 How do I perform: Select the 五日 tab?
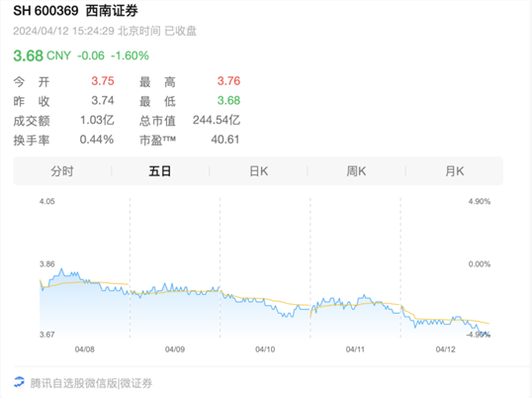[x=160, y=171]
